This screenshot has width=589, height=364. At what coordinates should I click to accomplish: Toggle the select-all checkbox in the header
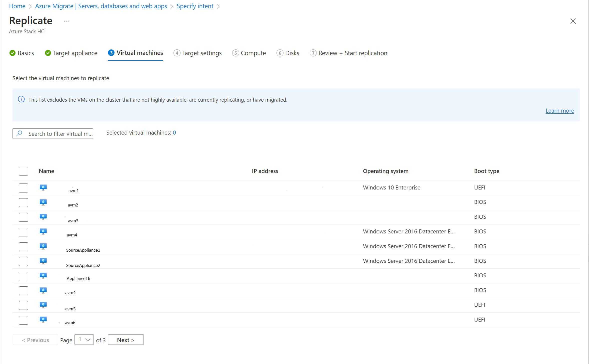tap(23, 171)
